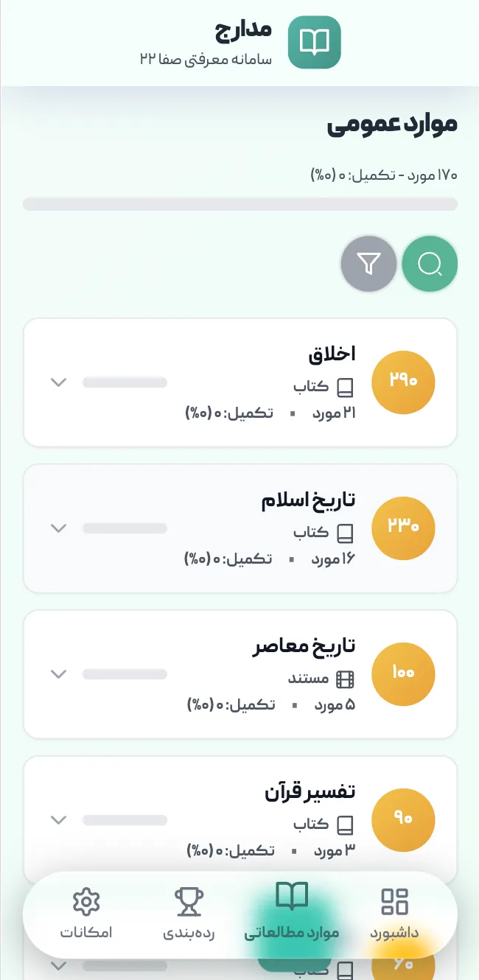The height and width of the screenshot is (980, 479).
Task: Click the 100 points badge for تاریخ معاصر
Action: tap(403, 673)
